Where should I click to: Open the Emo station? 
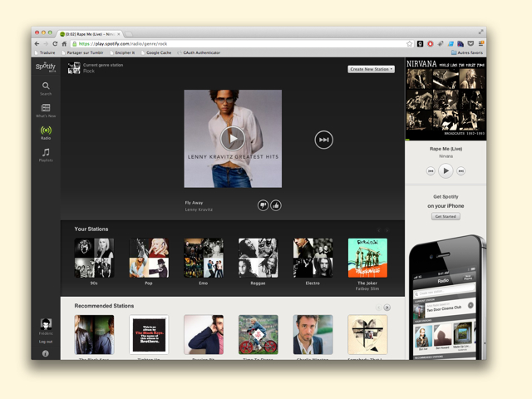203,258
